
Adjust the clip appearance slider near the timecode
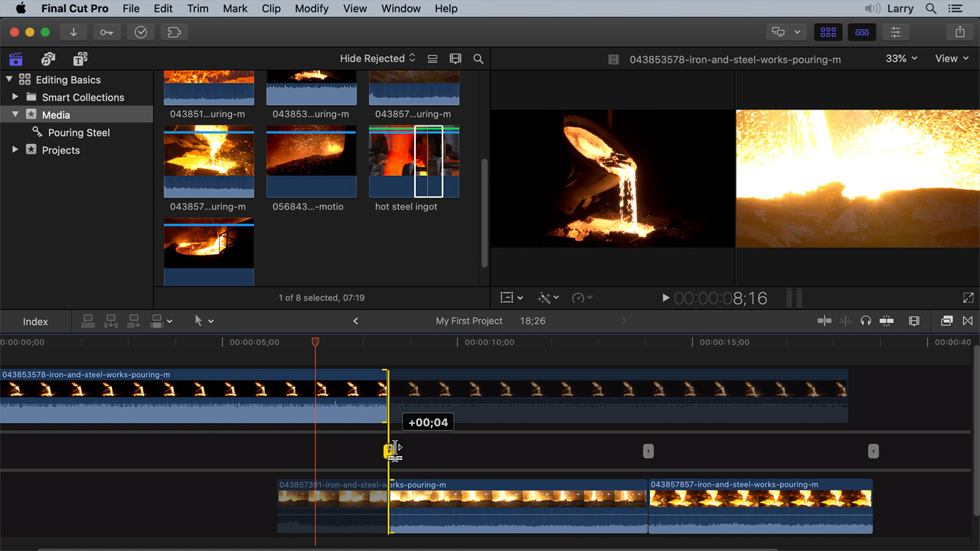[x=795, y=298]
